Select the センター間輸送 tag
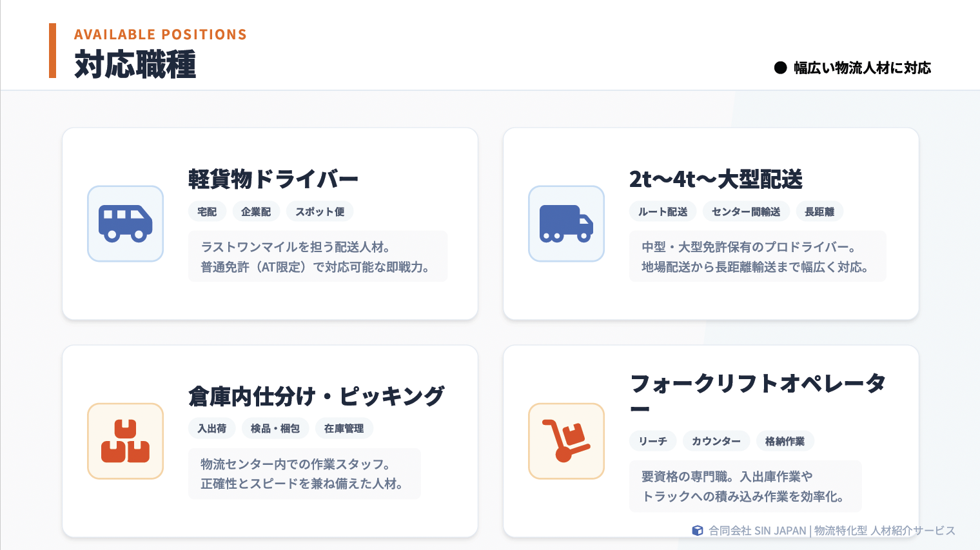980x550 pixels. point(746,211)
